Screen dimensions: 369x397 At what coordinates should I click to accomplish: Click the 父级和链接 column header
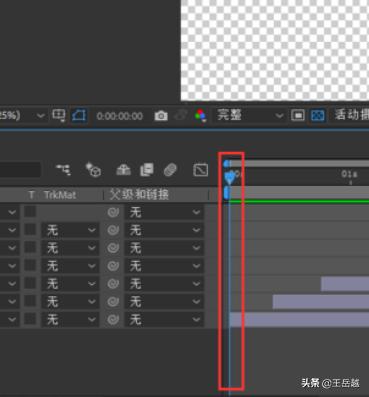(x=139, y=195)
